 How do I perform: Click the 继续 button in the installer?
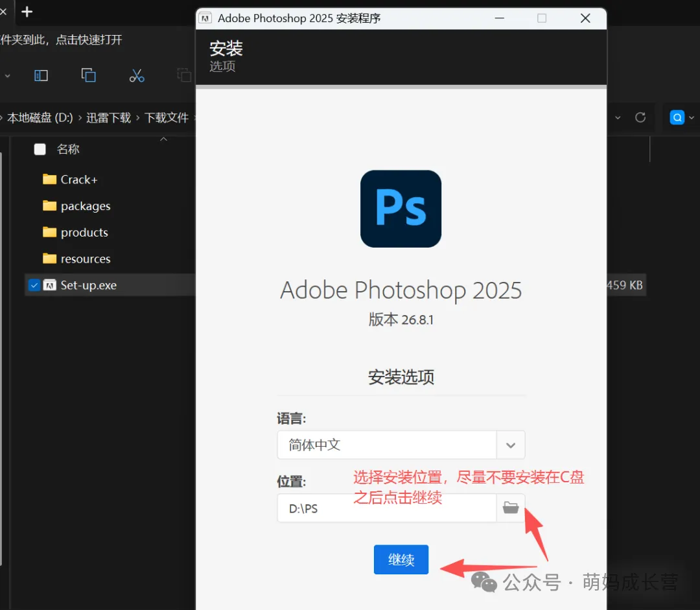(x=401, y=559)
